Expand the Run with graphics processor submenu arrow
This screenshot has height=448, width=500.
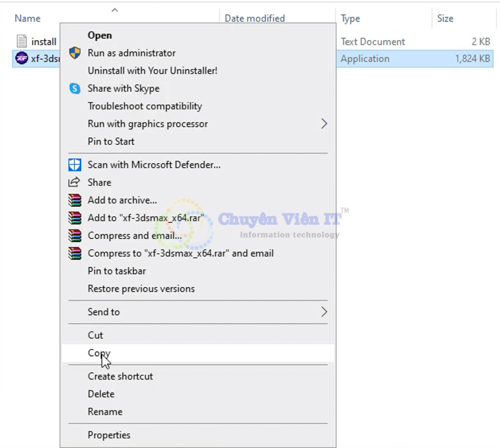324,124
